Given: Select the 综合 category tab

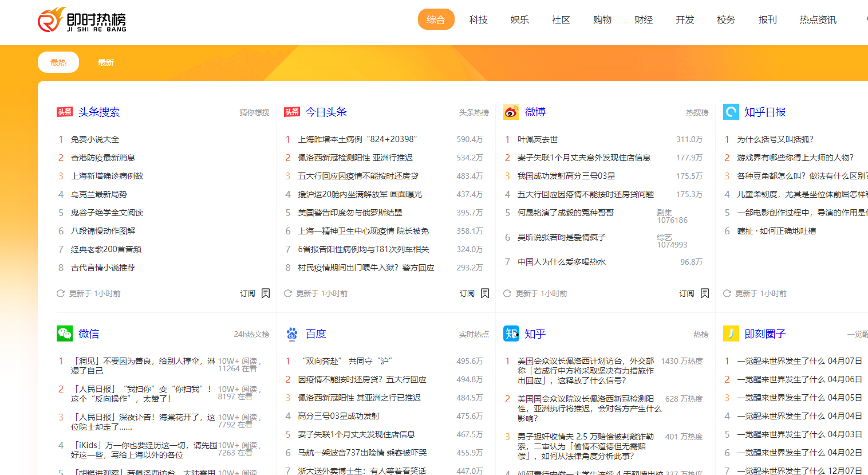Looking at the screenshot, I should click(x=436, y=19).
